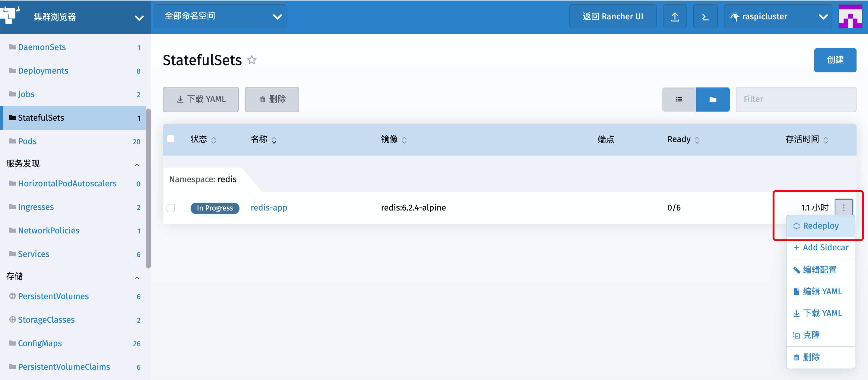Check the redis-app row checkbox

coord(171,208)
